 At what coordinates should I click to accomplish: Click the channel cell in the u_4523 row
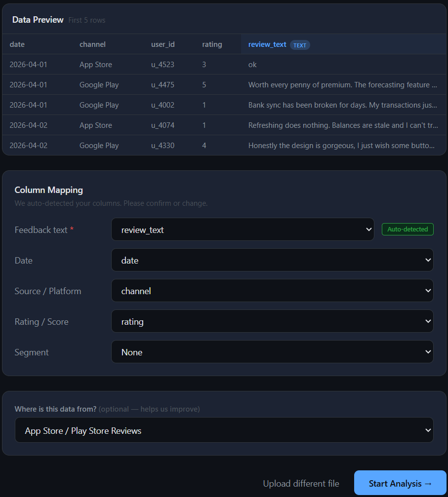pyautogui.click(x=95, y=65)
